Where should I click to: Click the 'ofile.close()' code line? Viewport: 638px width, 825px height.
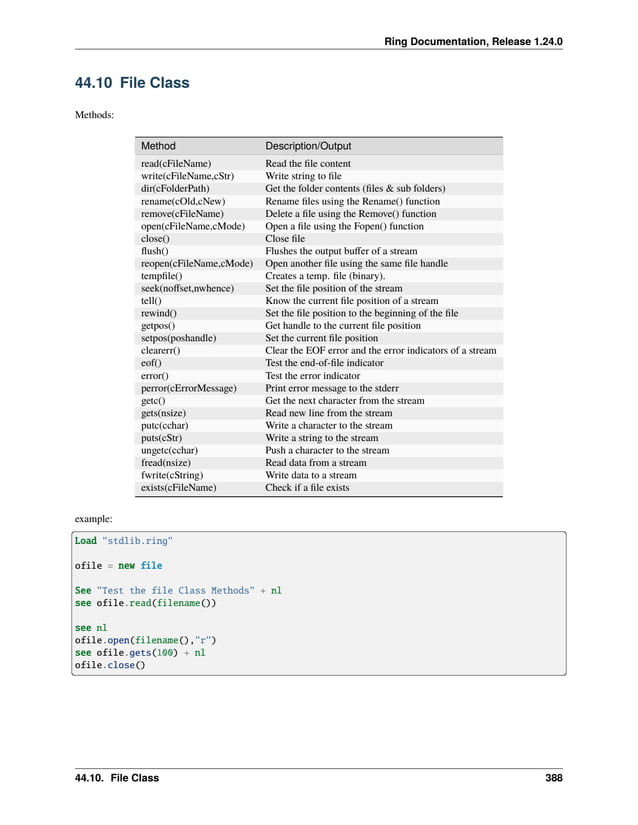pos(110,665)
